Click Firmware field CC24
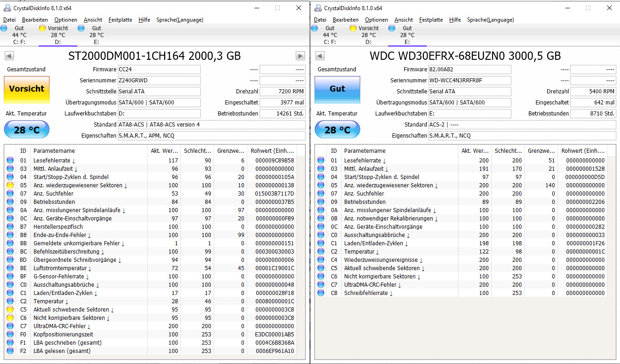This screenshot has width=620, height=364. (159, 69)
